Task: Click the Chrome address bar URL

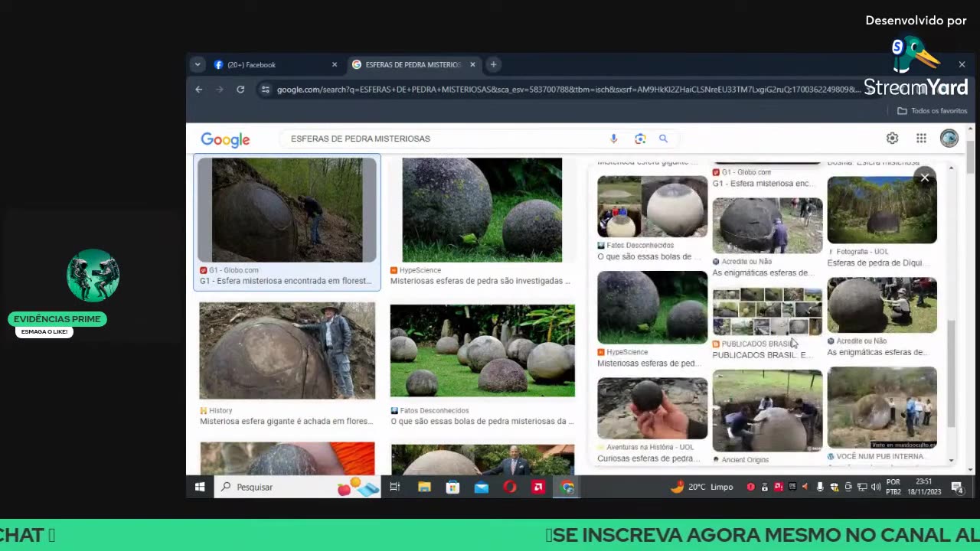Action: pyautogui.click(x=568, y=90)
